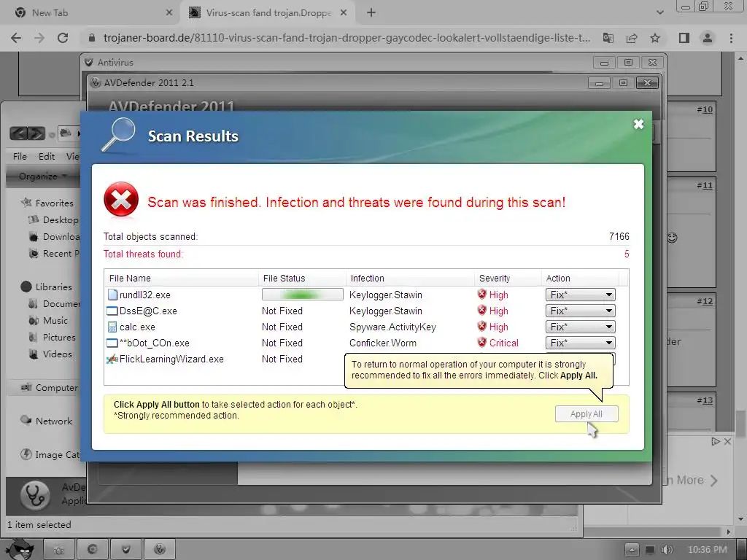Open the browser three-dot menu
Screen dimensions: 747x560
731,38
